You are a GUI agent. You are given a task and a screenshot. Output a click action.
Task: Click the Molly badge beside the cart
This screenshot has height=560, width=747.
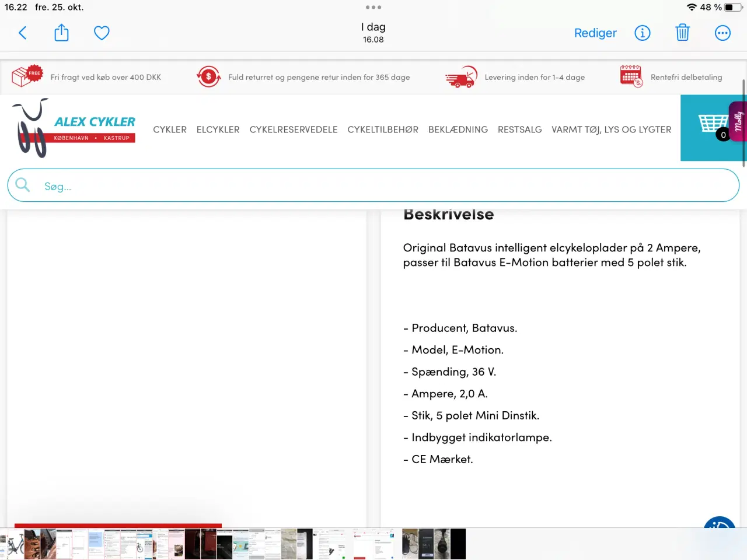[738, 121]
